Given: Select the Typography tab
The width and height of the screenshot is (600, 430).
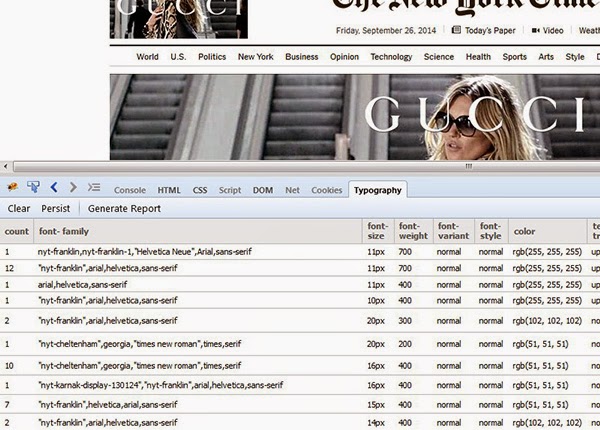Looking at the screenshot, I should pos(378,190).
